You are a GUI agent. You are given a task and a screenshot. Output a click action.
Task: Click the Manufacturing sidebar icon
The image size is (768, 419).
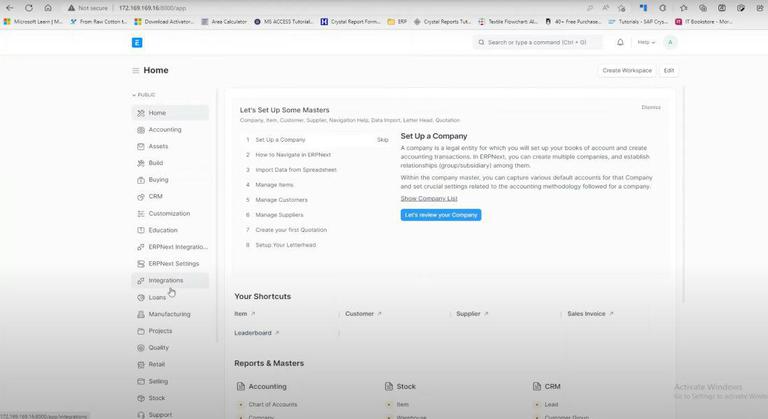(x=141, y=314)
